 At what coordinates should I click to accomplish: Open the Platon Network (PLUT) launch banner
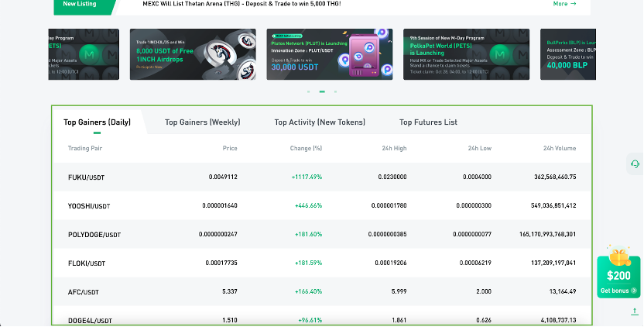[x=329, y=54]
